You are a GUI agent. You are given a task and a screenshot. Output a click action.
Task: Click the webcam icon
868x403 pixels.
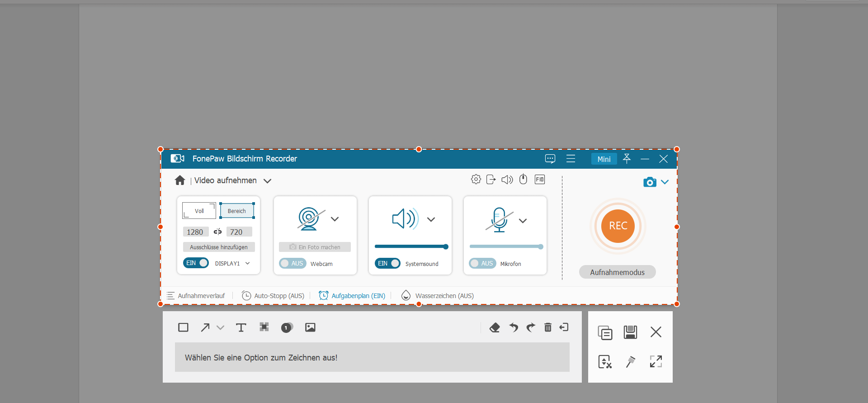[x=311, y=219]
